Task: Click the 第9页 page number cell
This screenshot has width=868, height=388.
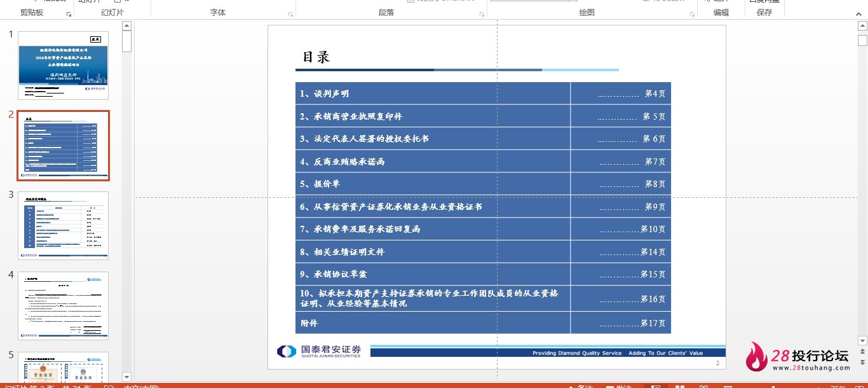Action: coord(621,207)
